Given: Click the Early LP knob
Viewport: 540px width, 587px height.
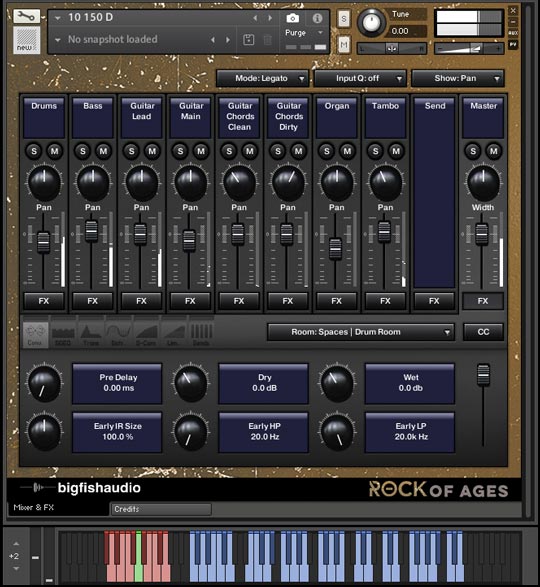Looking at the screenshot, I should (x=337, y=432).
